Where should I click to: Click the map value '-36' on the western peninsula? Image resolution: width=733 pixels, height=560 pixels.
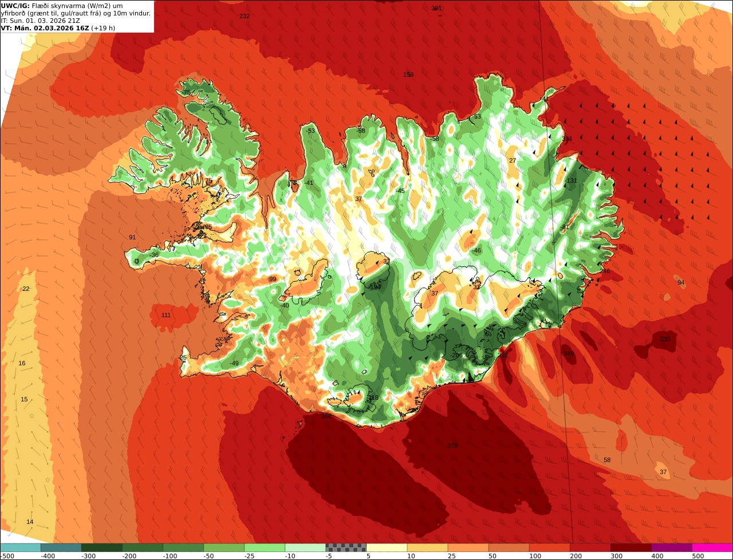click(x=154, y=255)
